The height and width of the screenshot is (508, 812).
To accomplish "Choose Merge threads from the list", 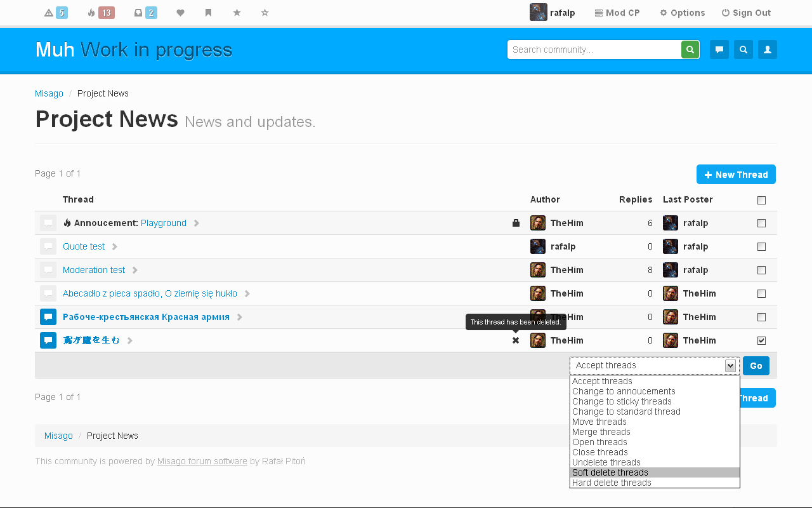I will click(x=601, y=432).
